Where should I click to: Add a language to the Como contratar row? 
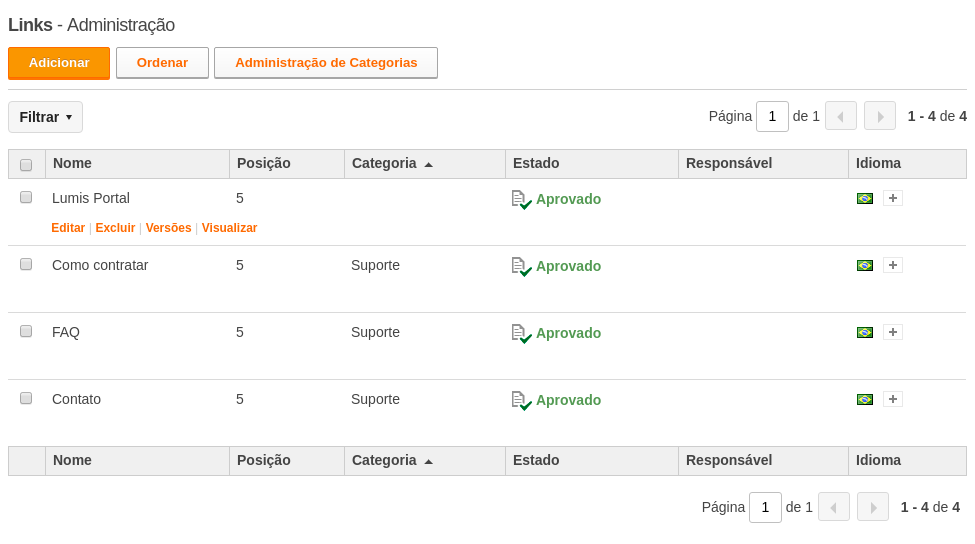(x=893, y=265)
